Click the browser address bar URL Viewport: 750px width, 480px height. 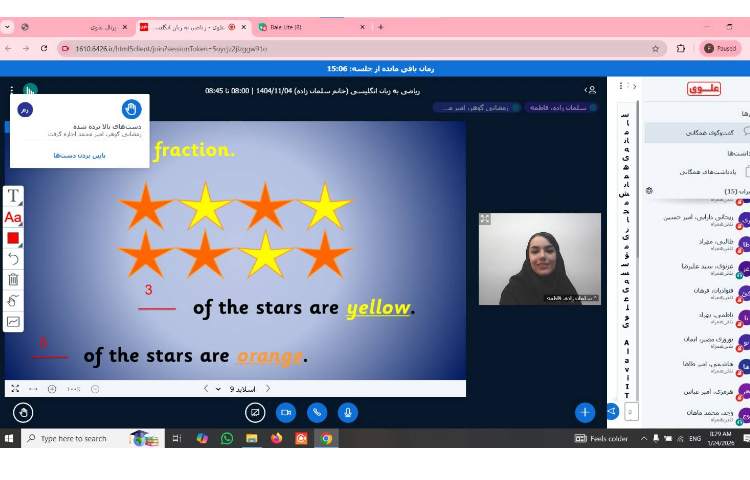(x=171, y=49)
